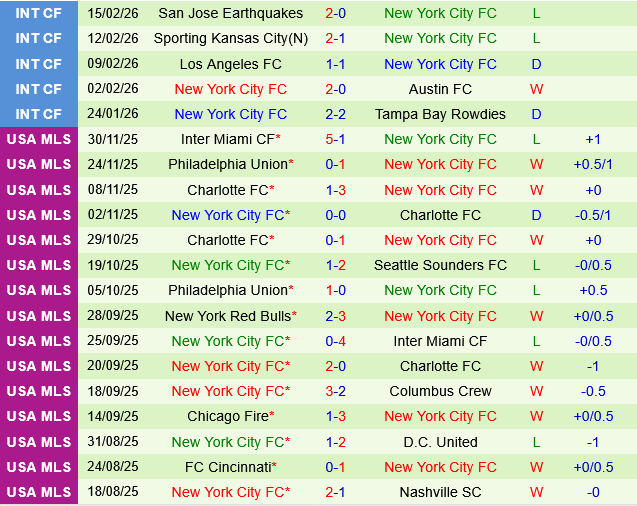Open the D.C. United team link
Screen dimensions: 637x506
point(440,441)
